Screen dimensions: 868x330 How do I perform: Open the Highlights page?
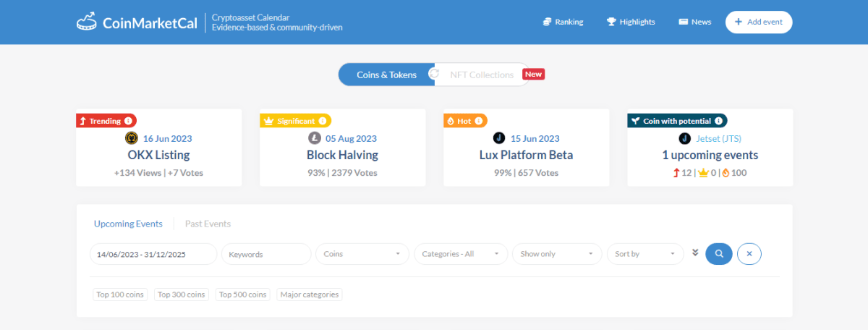631,22
